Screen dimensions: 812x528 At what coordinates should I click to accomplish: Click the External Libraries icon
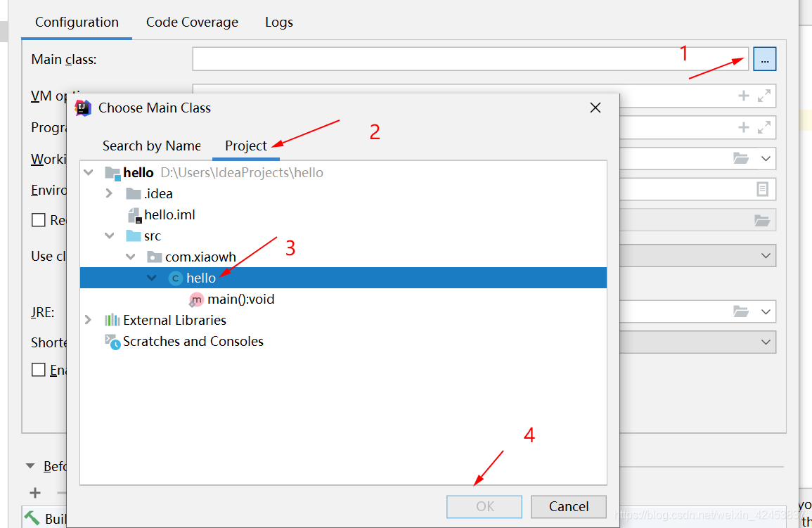point(112,321)
